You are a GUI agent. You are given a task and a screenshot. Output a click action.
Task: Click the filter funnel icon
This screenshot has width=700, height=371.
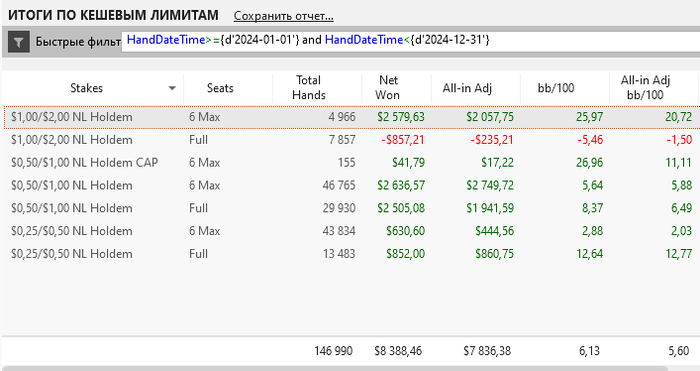[18, 42]
